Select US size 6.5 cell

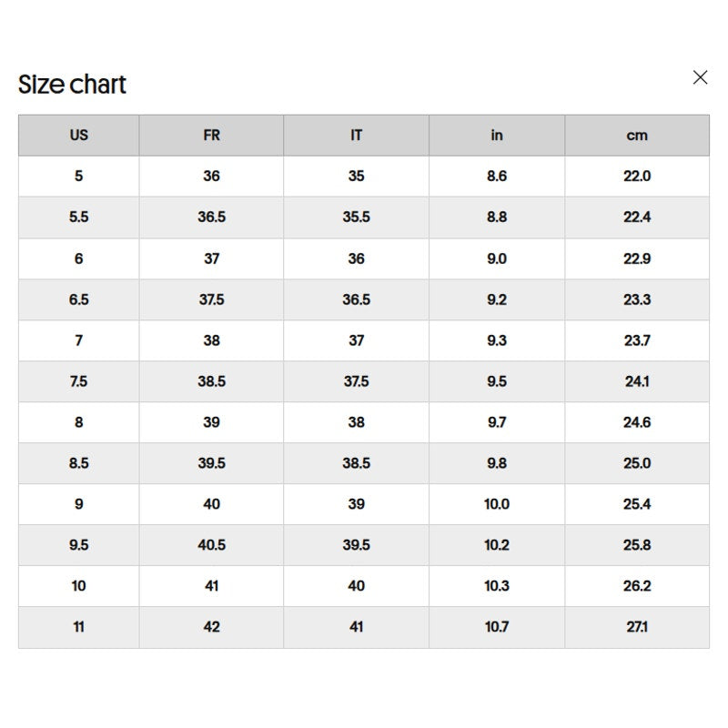coord(79,299)
